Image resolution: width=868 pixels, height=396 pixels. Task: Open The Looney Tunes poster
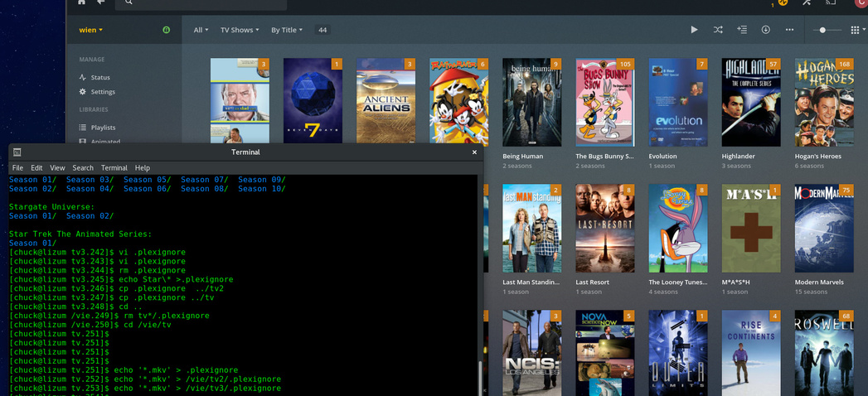tap(678, 229)
